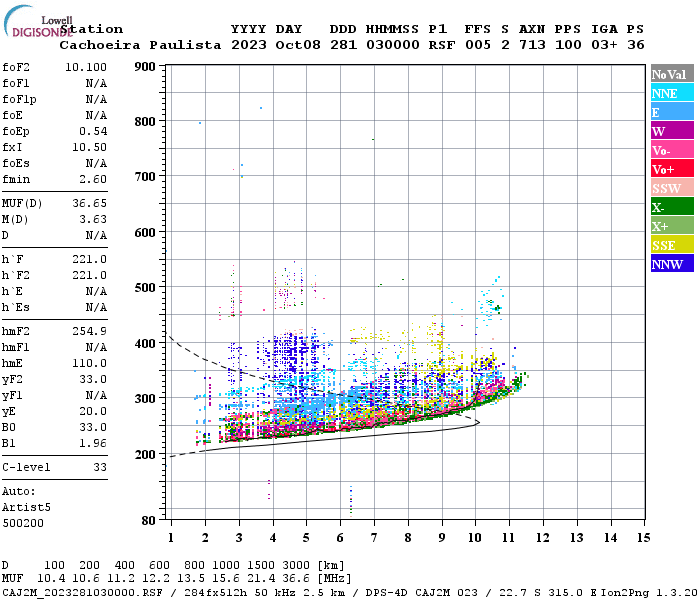Click the 900 km height axis label
Image resolution: width=700 pixels, height=600 pixels.
tap(145, 67)
